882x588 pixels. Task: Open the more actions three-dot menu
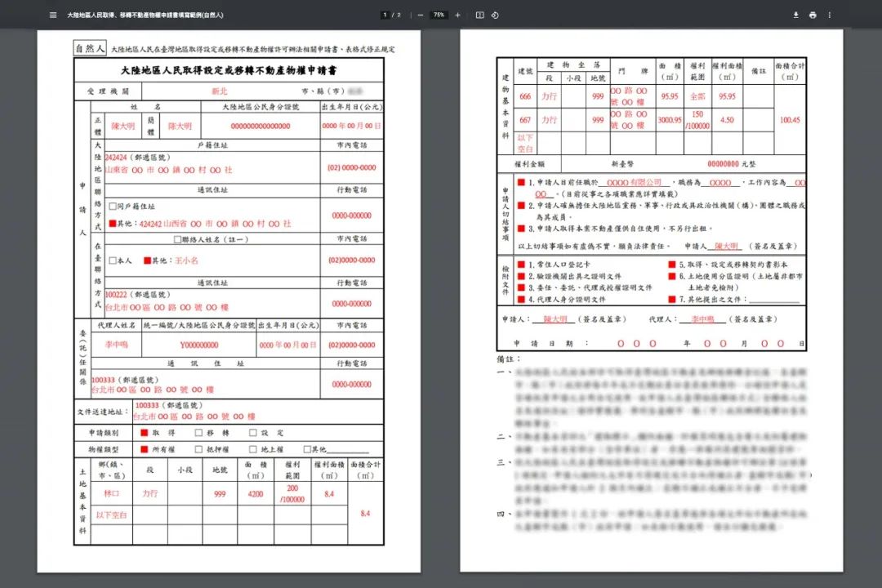point(829,16)
